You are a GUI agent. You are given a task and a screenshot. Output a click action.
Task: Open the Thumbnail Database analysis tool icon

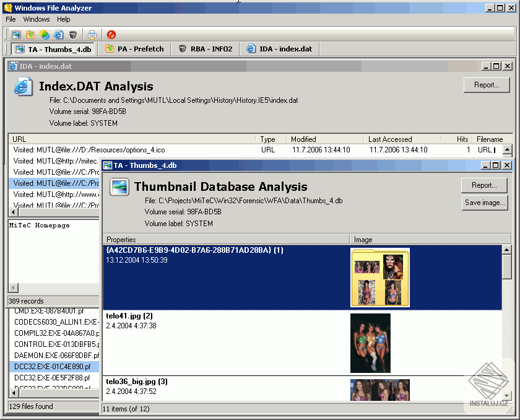point(16,35)
